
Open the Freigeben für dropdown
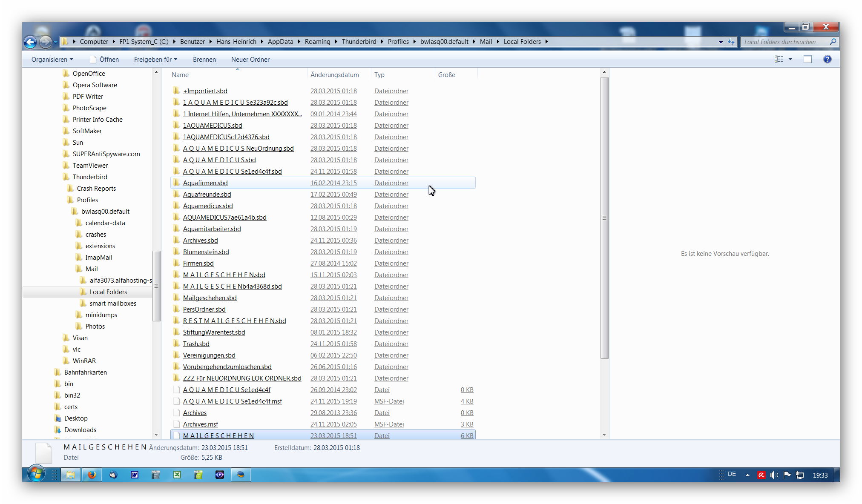(155, 59)
